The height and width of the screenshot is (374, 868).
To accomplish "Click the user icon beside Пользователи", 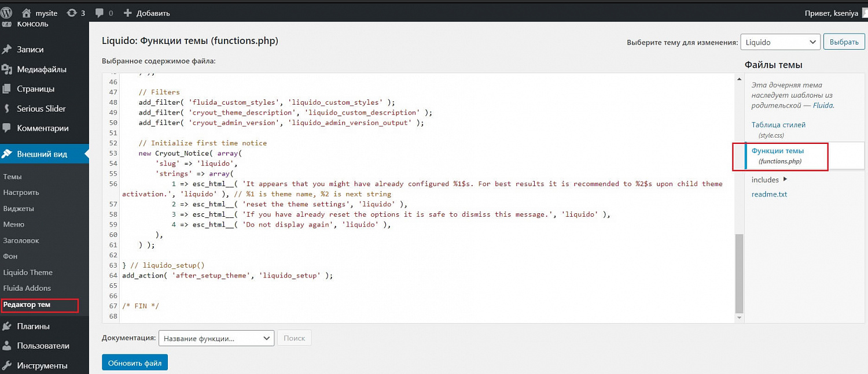I will point(7,346).
